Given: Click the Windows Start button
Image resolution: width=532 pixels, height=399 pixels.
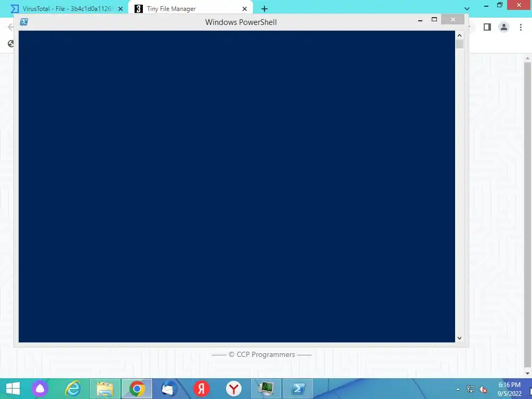Looking at the screenshot, I should tap(13, 389).
